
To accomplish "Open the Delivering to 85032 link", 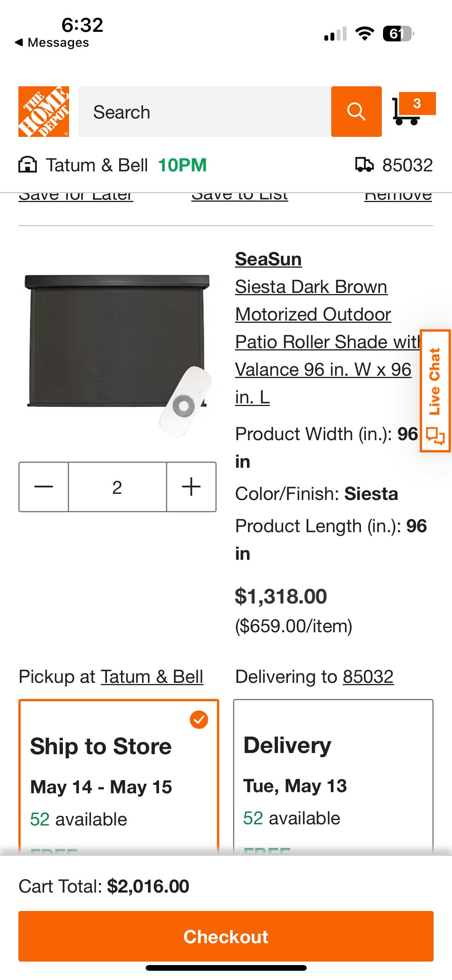I will pyautogui.click(x=368, y=677).
